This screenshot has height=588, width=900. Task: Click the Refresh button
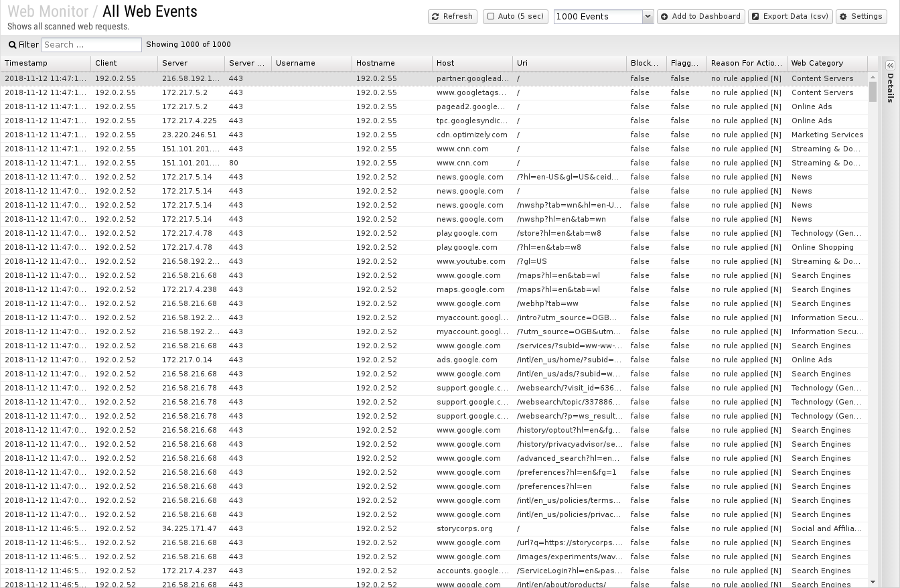[452, 17]
